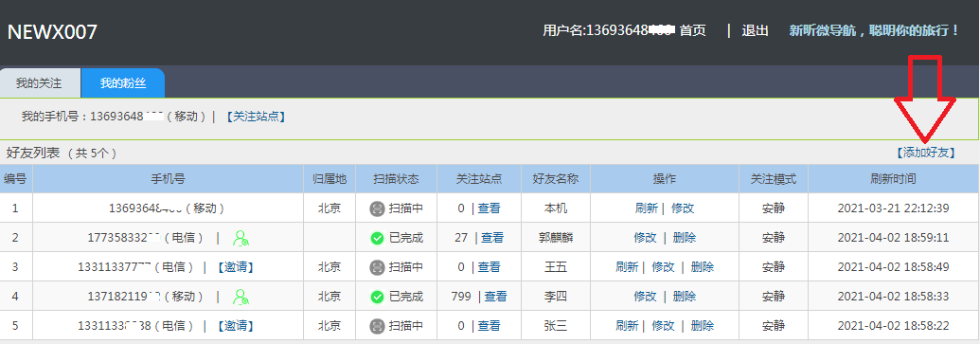Viewport: 980px width, 344px height.
Task: Click 查看 in the 张三 row
Action: tap(490, 326)
